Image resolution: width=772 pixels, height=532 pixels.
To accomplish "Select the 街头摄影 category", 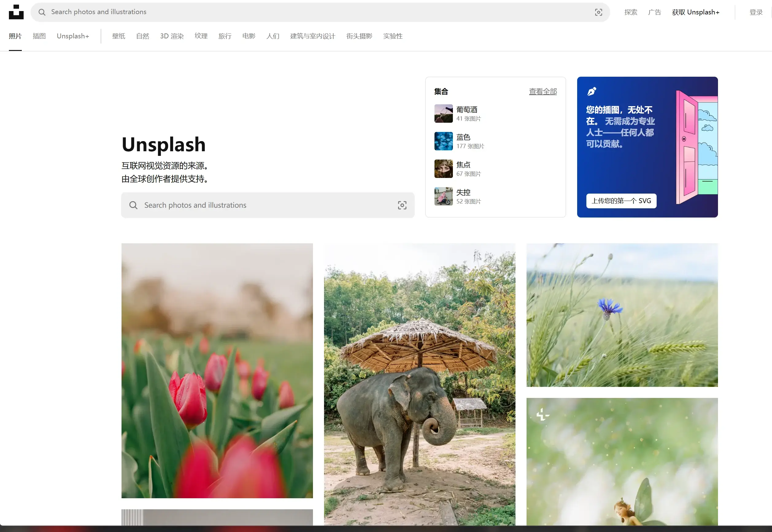I will (359, 36).
